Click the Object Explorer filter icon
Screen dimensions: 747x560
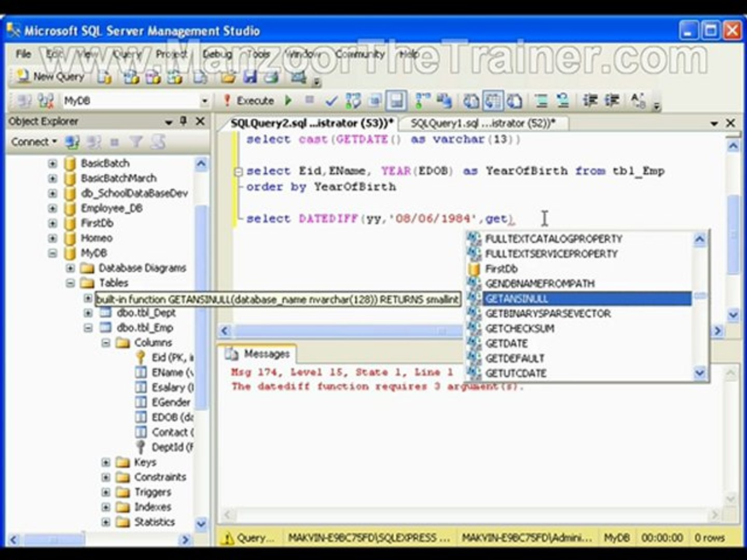coord(136,142)
